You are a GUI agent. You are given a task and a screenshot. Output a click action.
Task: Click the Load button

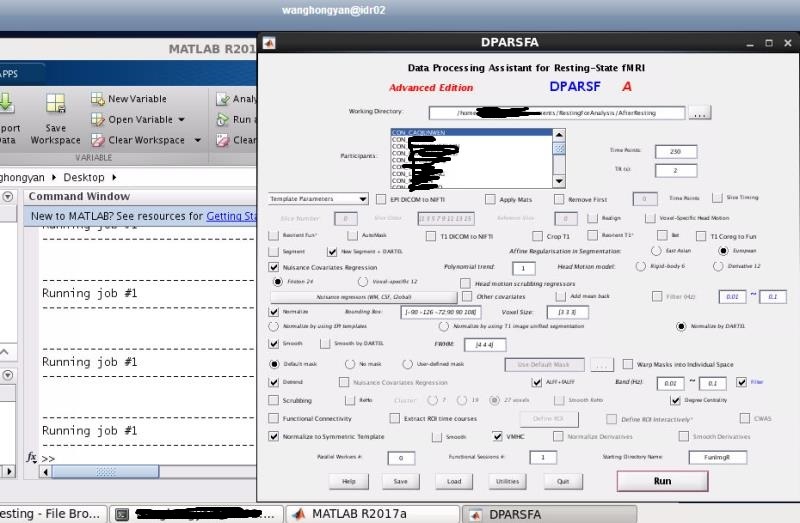tap(454, 481)
